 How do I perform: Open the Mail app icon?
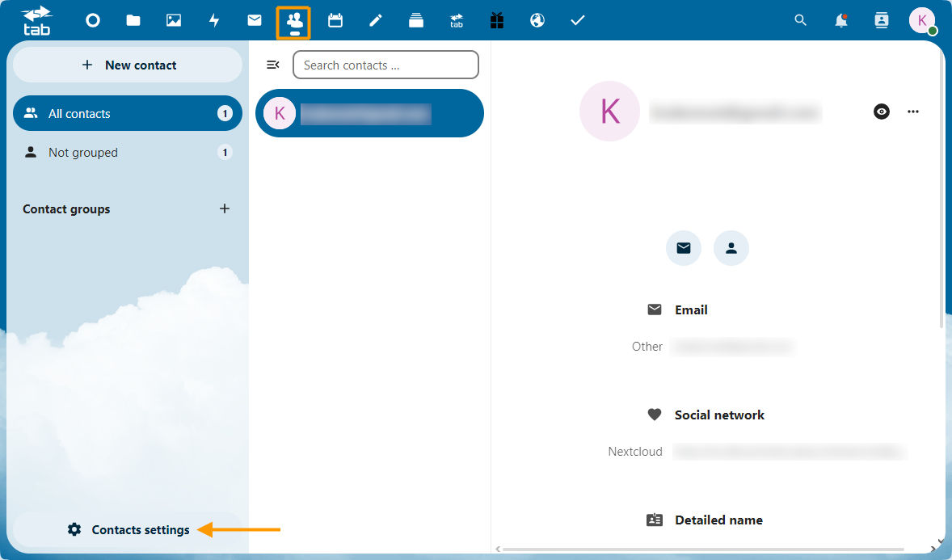[x=255, y=21]
